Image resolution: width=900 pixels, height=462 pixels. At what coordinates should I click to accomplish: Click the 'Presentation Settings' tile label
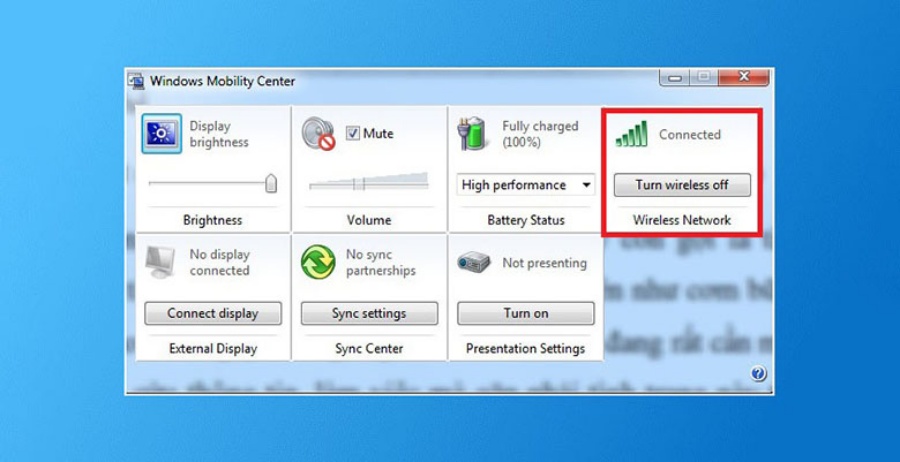click(x=526, y=348)
